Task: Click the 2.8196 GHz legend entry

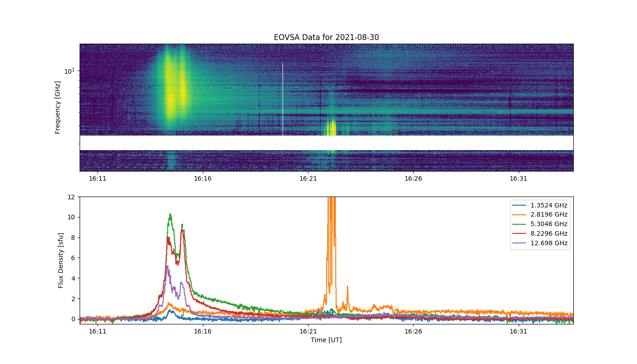Action: coord(549,215)
